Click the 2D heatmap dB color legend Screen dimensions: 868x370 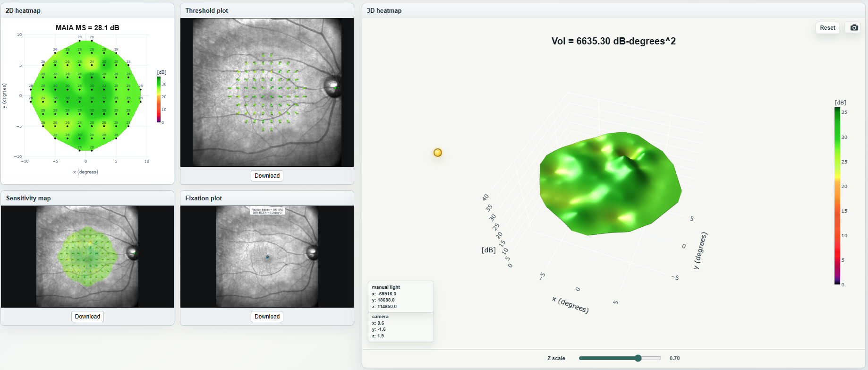coord(159,100)
